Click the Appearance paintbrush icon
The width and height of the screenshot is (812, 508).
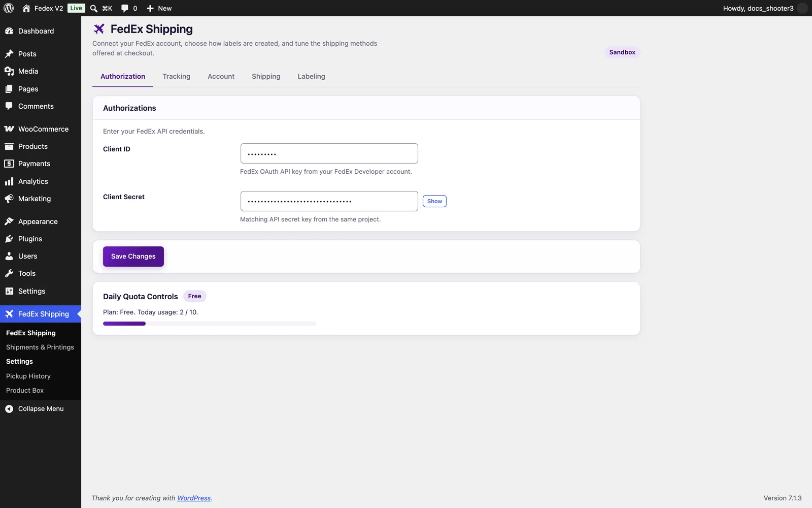9,221
